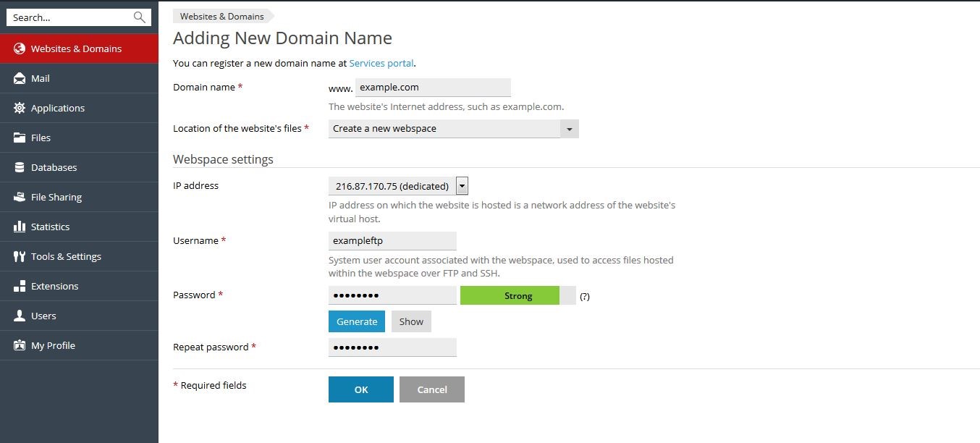Image resolution: width=980 pixels, height=443 pixels.
Task: Open the Databases section
Action: tap(79, 167)
